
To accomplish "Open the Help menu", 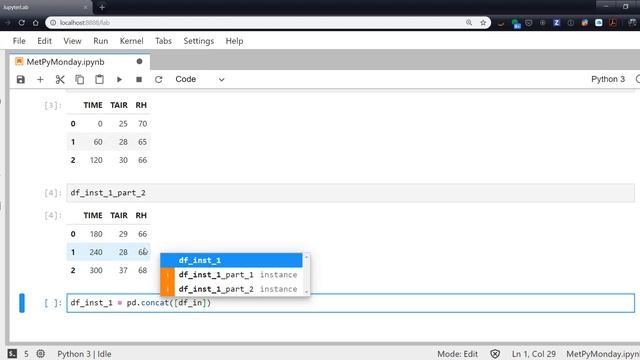I will pyautogui.click(x=234, y=41).
